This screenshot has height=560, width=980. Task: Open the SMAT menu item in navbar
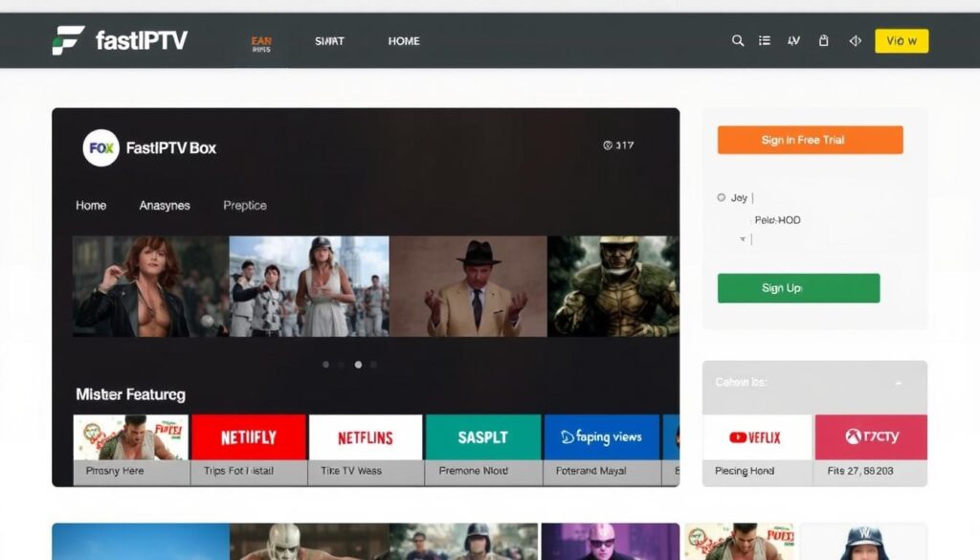(327, 41)
